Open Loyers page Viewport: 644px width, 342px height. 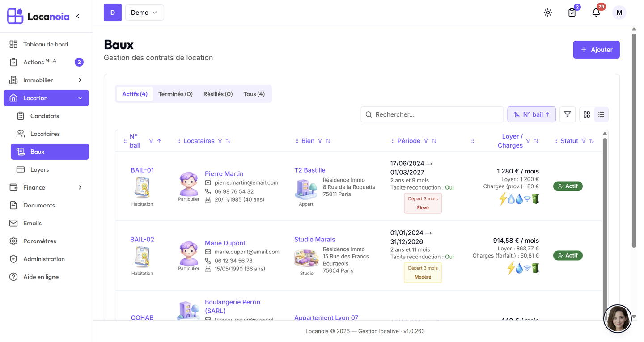click(50, 169)
